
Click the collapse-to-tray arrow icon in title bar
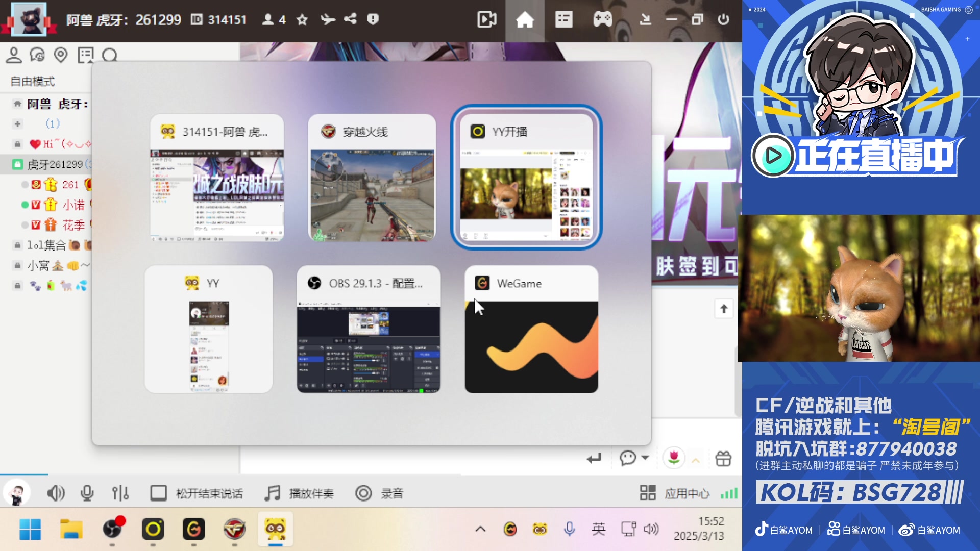[645, 19]
